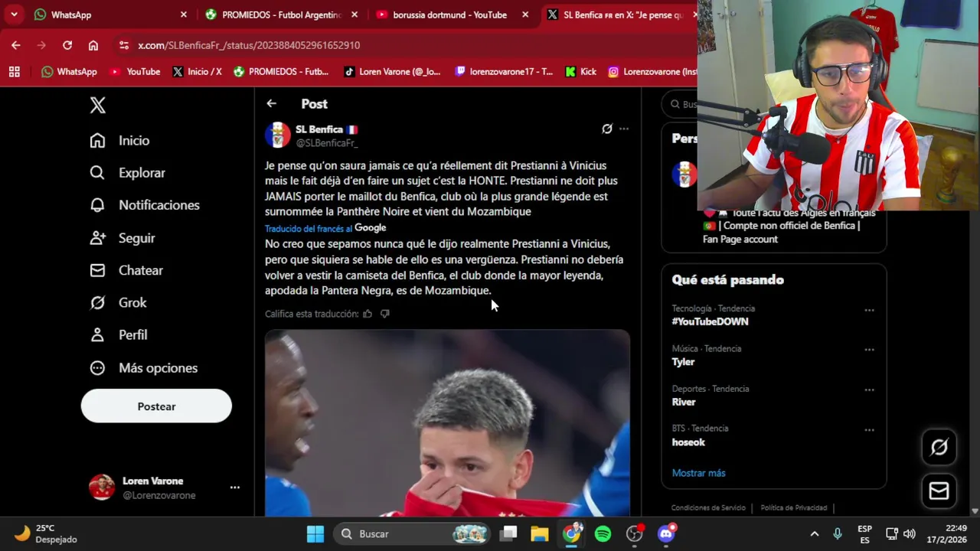
Task: Open more options for Tyler trend
Action: click(x=869, y=350)
